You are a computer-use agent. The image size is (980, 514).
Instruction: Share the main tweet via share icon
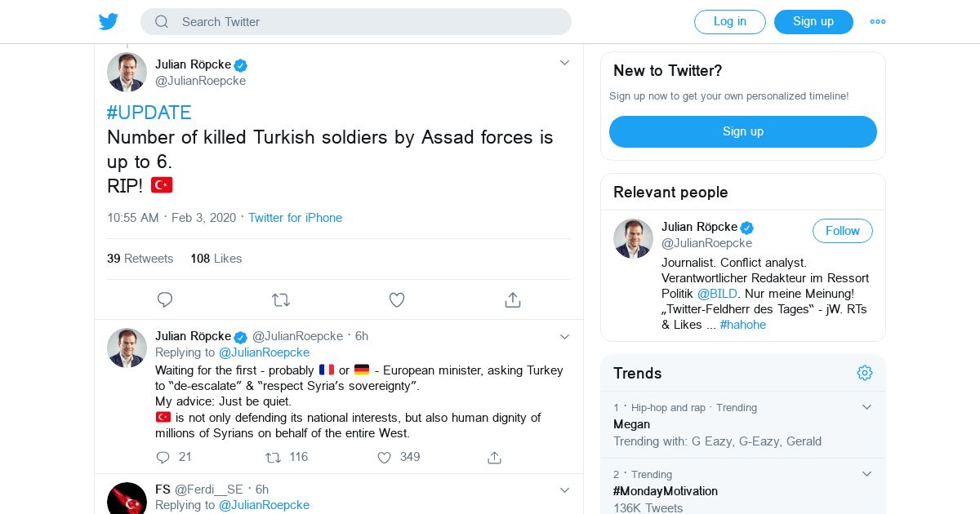513,300
